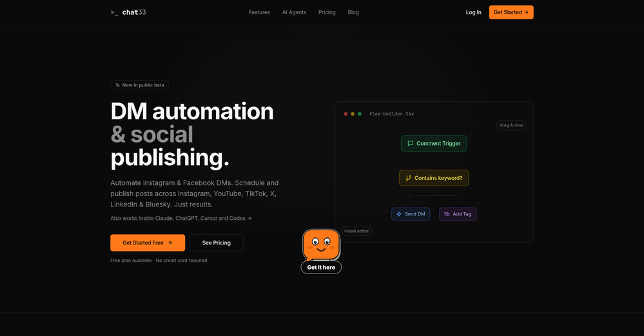This screenshot has width=644, height=336.
Task: Open the chat33 logo home link
Action: tap(128, 12)
